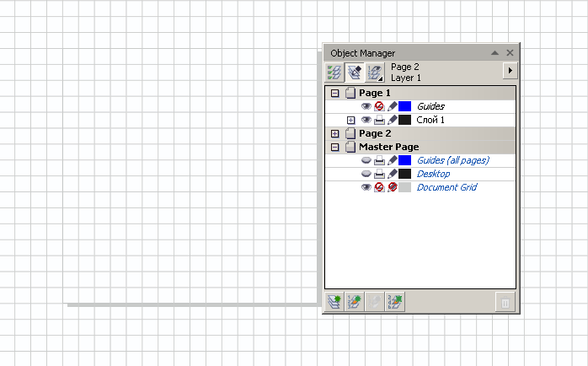Toggle visibility eye of Page 1 Guides
588x366 pixels.
366,106
